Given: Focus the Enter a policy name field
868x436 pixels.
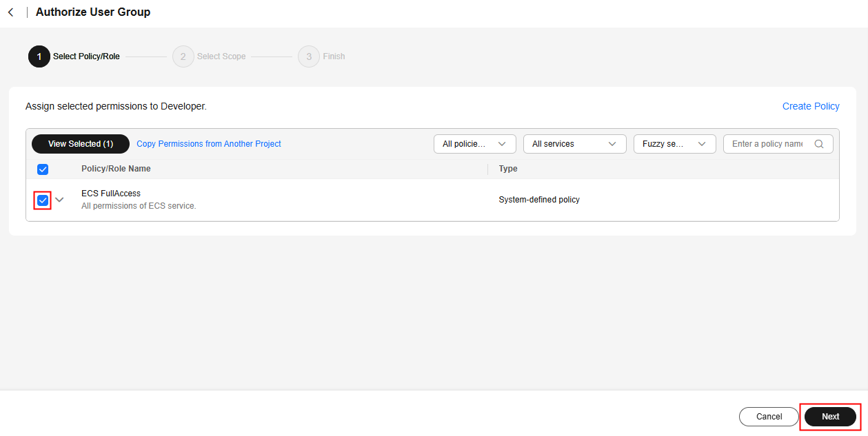Looking at the screenshot, I should pyautogui.click(x=767, y=144).
